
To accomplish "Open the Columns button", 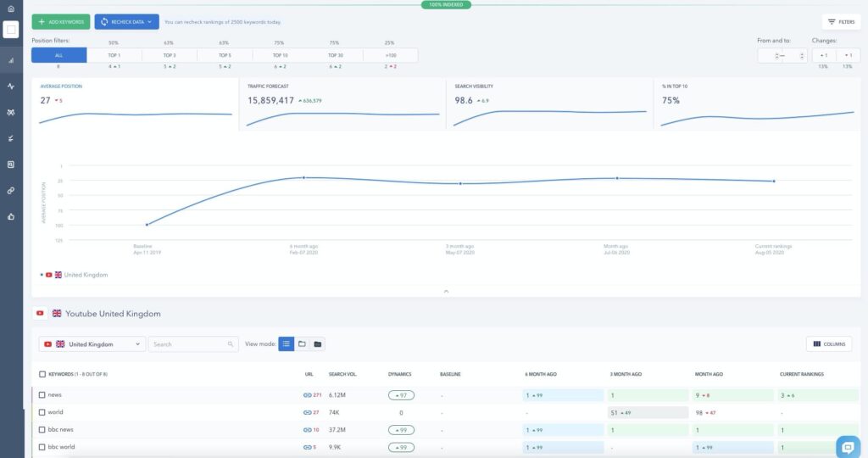I will (x=829, y=343).
